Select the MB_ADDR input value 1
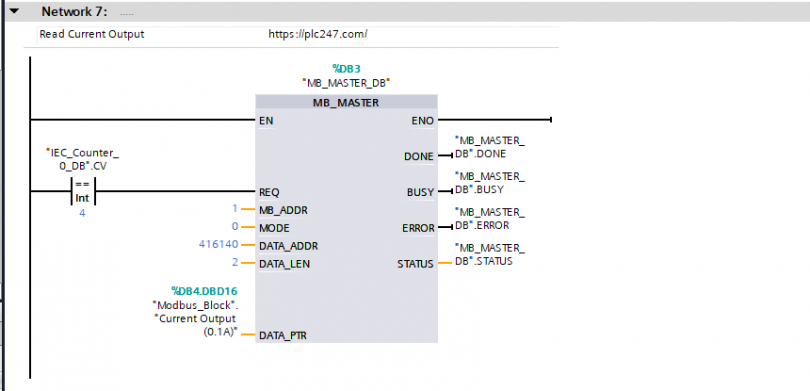 pyautogui.click(x=235, y=209)
